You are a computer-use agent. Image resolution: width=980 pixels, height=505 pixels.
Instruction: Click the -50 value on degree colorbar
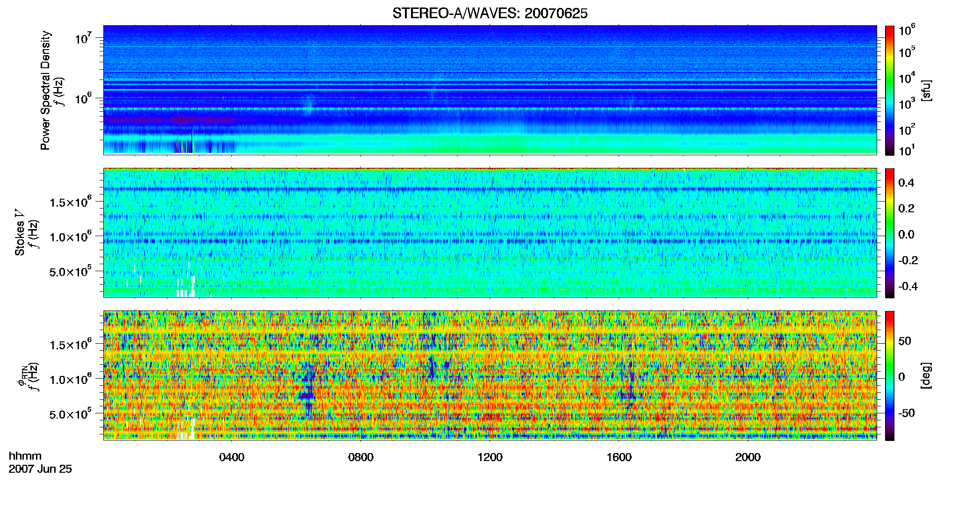tap(907, 413)
